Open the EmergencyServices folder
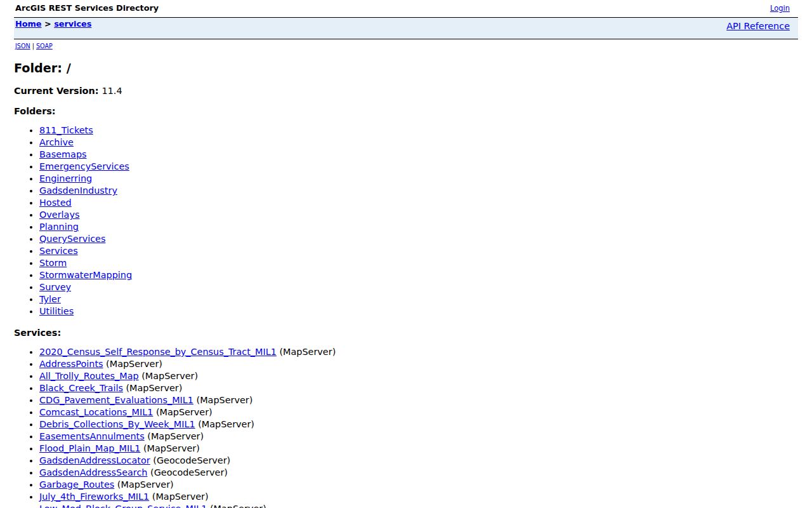The height and width of the screenshot is (508, 812). pos(84,166)
